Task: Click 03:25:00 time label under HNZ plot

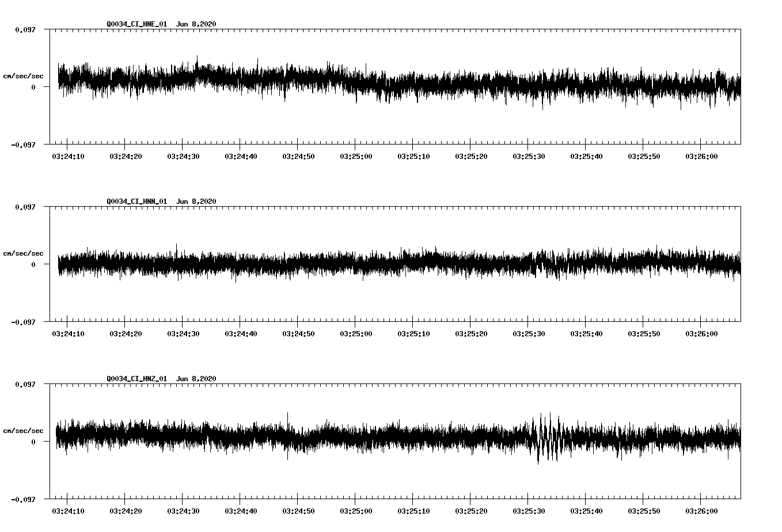Action: (x=356, y=511)
